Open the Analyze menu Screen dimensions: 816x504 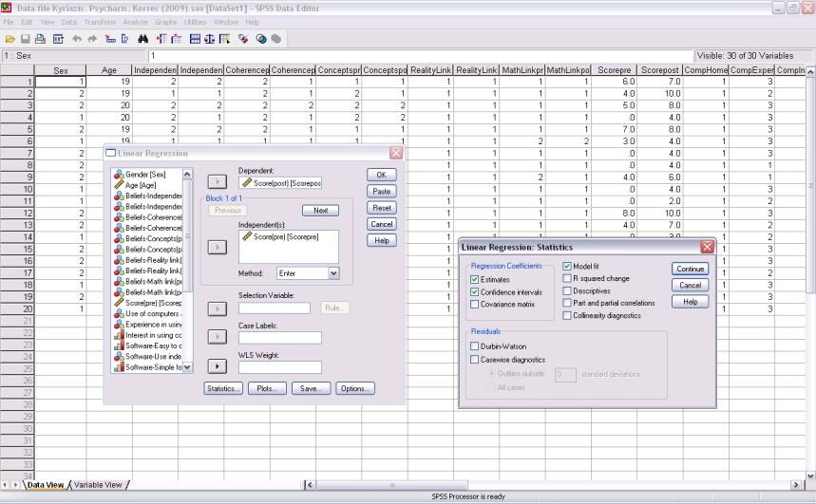135,22
